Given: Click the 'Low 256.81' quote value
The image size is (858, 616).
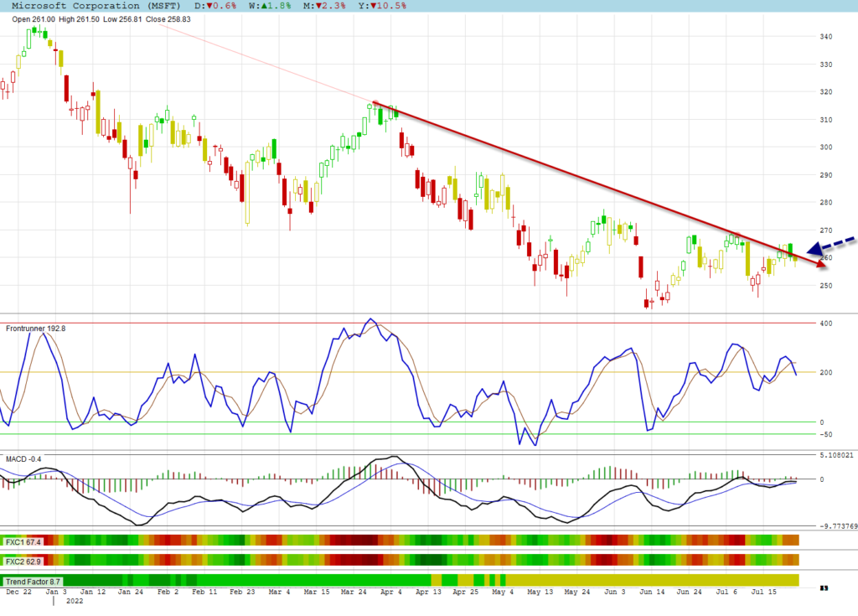Looking at the screenshot, I should (122, 19).
